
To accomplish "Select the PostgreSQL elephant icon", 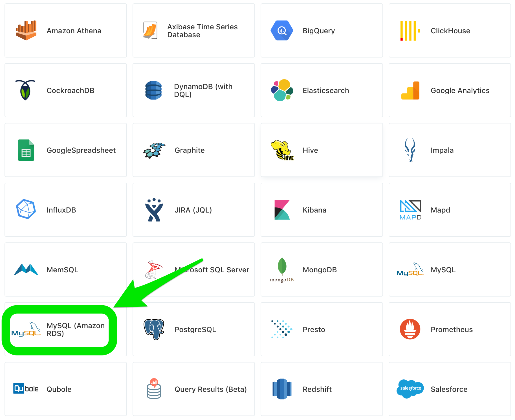I will [154, 329].
